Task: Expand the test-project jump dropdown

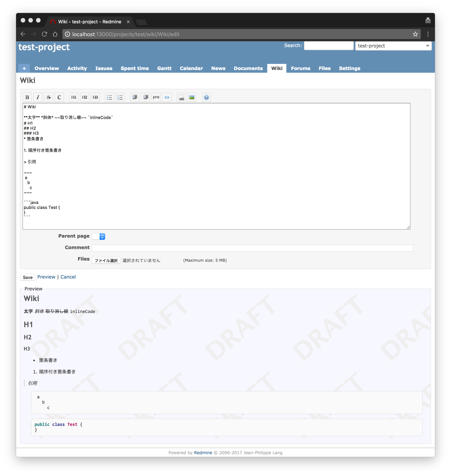Action: point(393,46)
